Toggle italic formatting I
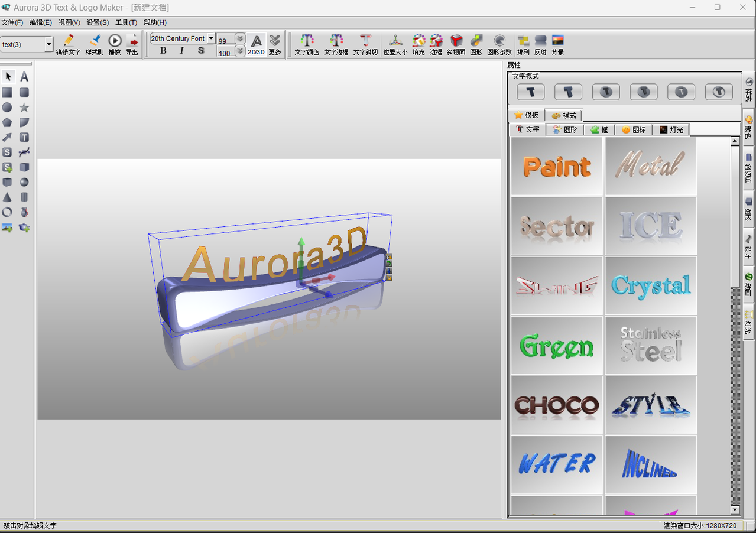Image resolution: width=756 pixels, height=533 pixels. click(x=181, y=51)
